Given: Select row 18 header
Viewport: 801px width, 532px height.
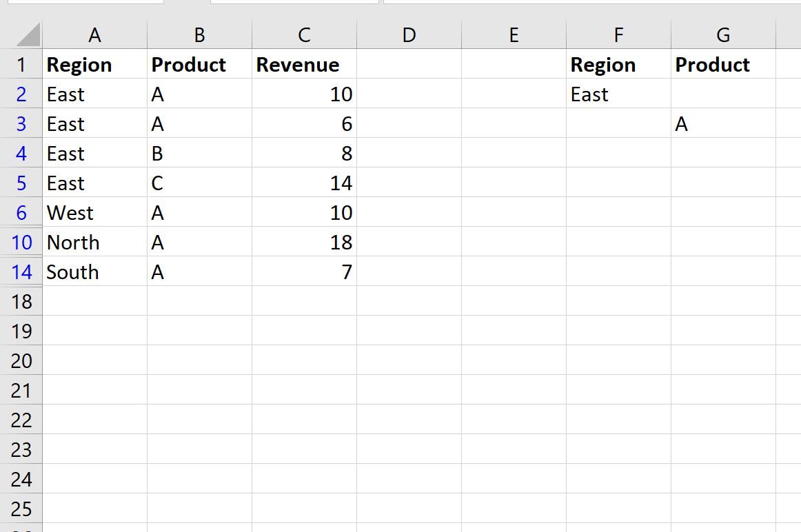Looking at the screenshot, I should coord(21,301).
